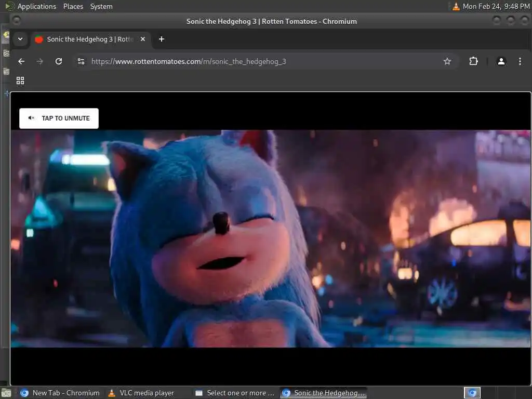532x399 pixels.
Task: Click the muted speaker icon on video
Action: [31, 118]
